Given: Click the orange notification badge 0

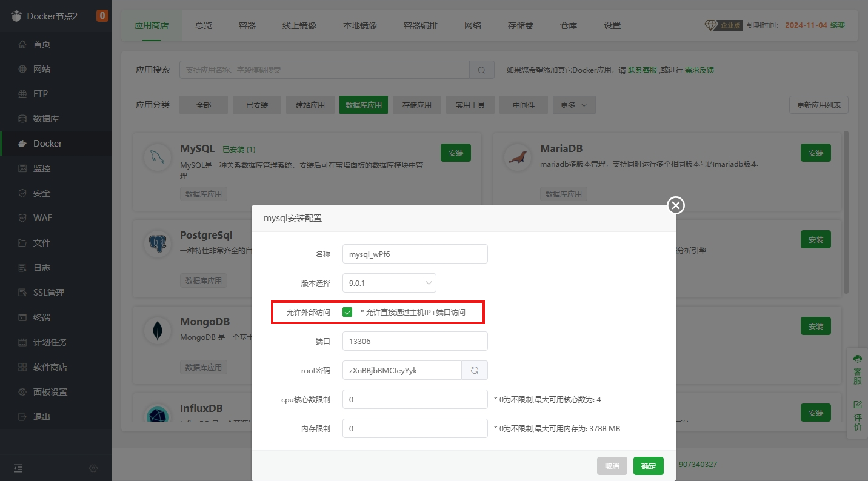Looking at the screenshot, I should [x=102, y=16].
